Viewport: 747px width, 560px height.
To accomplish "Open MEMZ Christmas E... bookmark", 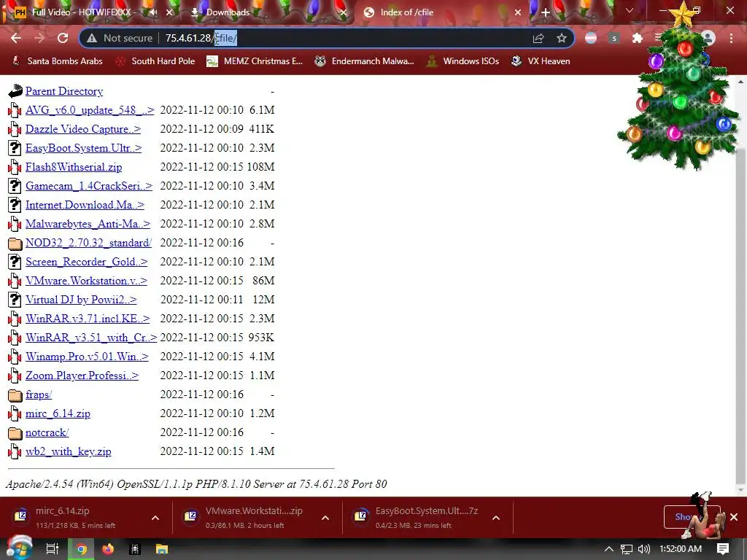I will 255,61.
